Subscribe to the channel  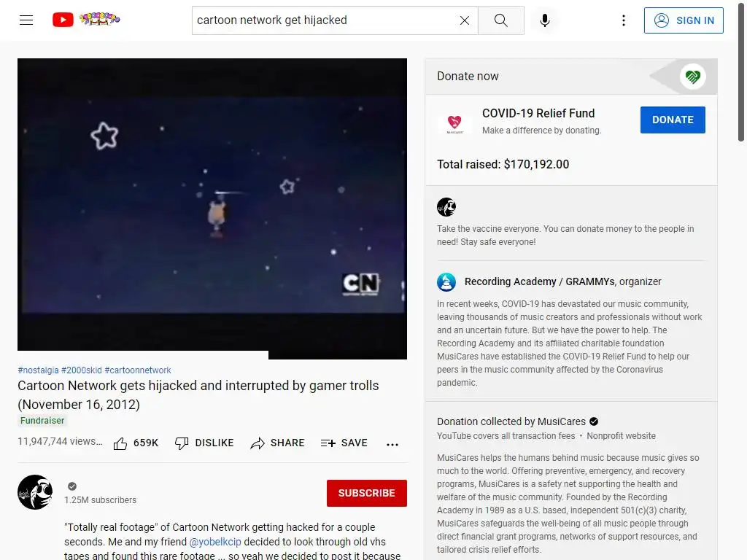(367, 494)
